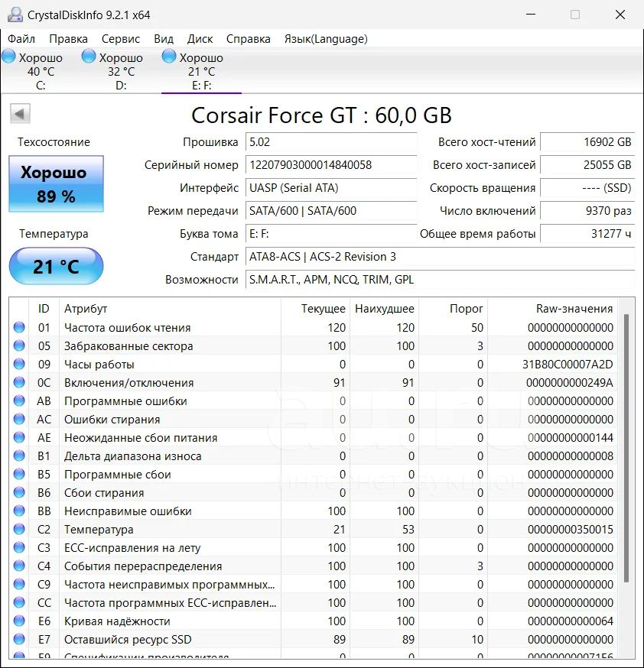
Task: Click status orb for Включения/отключения row
Action: click(19, 382)
